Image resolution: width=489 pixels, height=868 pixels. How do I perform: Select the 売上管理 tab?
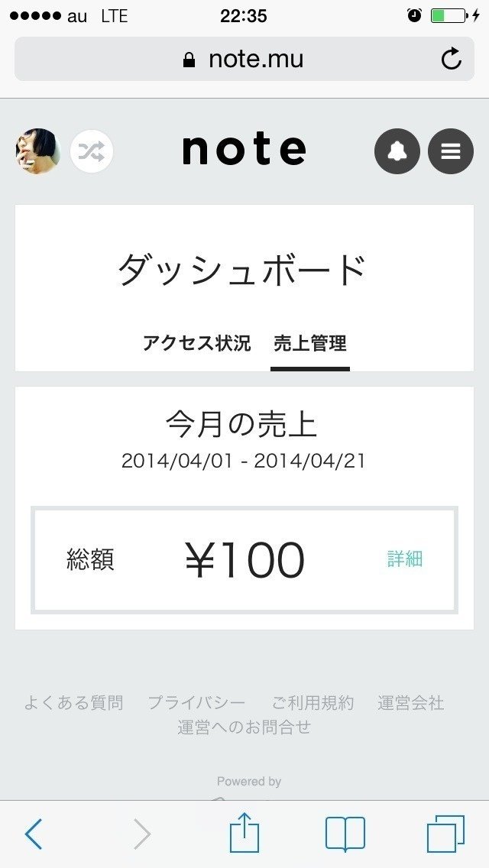tap(310, 344)
